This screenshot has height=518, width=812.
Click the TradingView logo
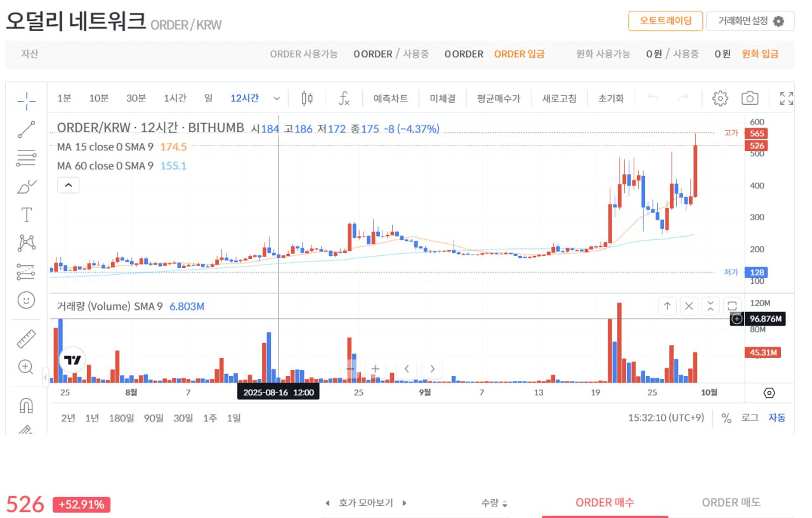tap(73, 361)
